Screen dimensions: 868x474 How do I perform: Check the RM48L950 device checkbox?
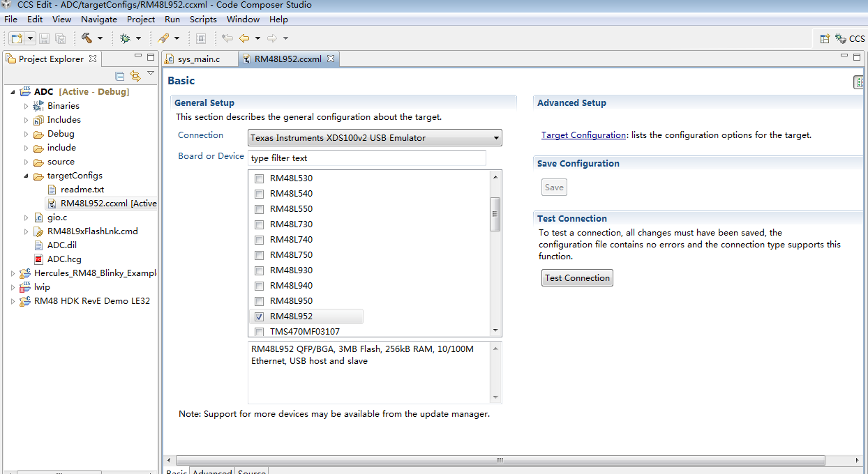(259, 301)
